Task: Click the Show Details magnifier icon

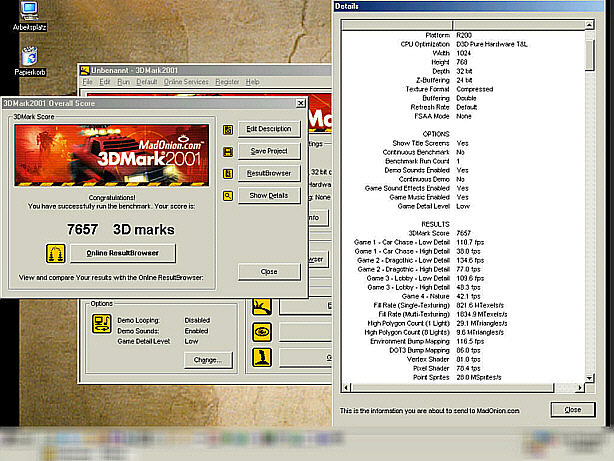Action: [x=228, y=196]
